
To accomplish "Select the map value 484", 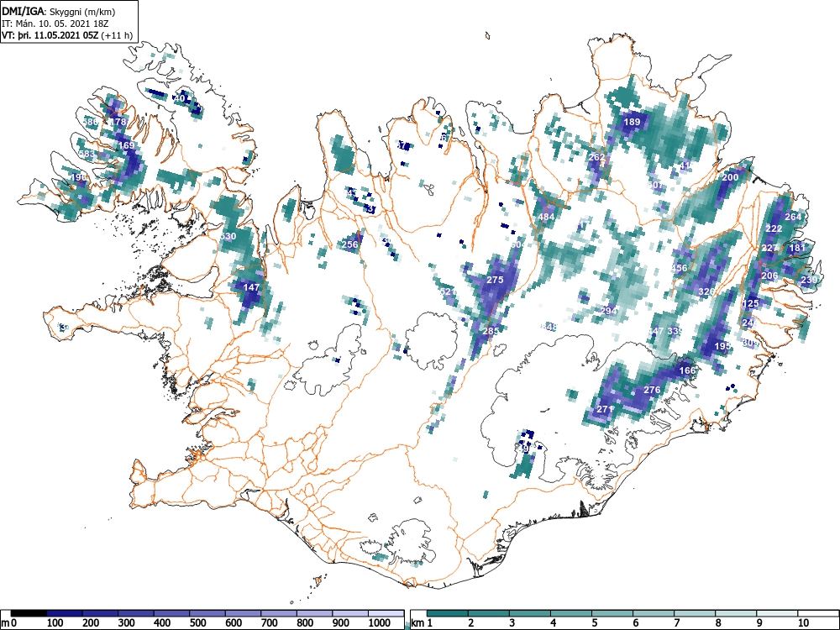I will click(x=547, y=217).
